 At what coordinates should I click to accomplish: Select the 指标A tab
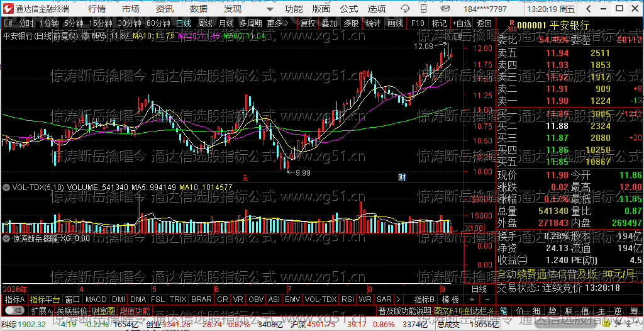pos(15,300)
